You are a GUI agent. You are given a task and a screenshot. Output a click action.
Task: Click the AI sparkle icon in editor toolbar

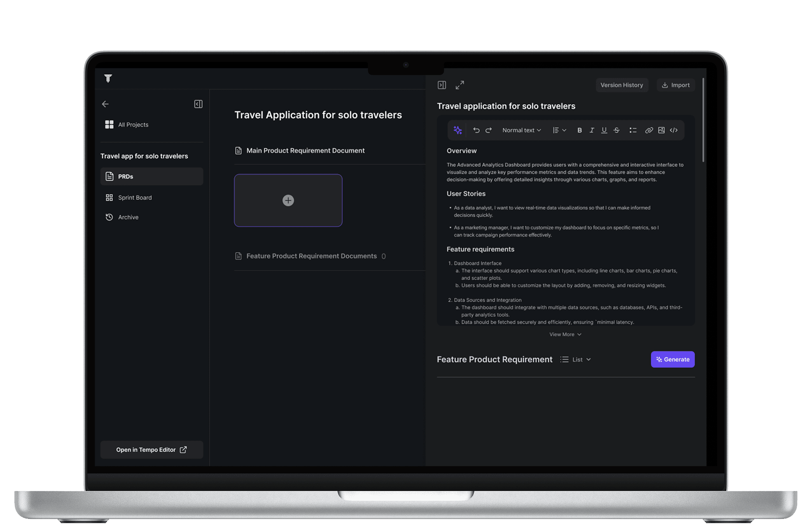(457, 130)
